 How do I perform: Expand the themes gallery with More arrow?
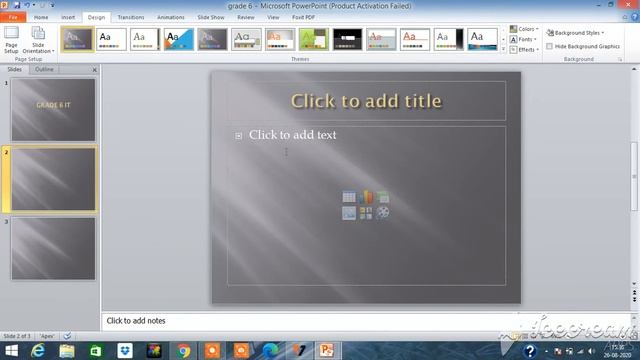(x=503, y=49)
